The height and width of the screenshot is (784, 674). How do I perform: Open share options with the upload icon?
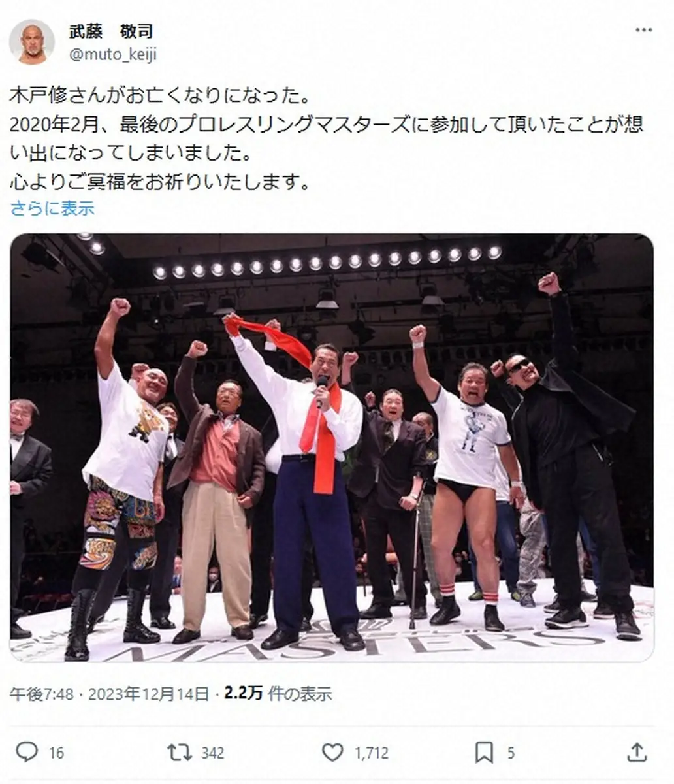(637, 751)
